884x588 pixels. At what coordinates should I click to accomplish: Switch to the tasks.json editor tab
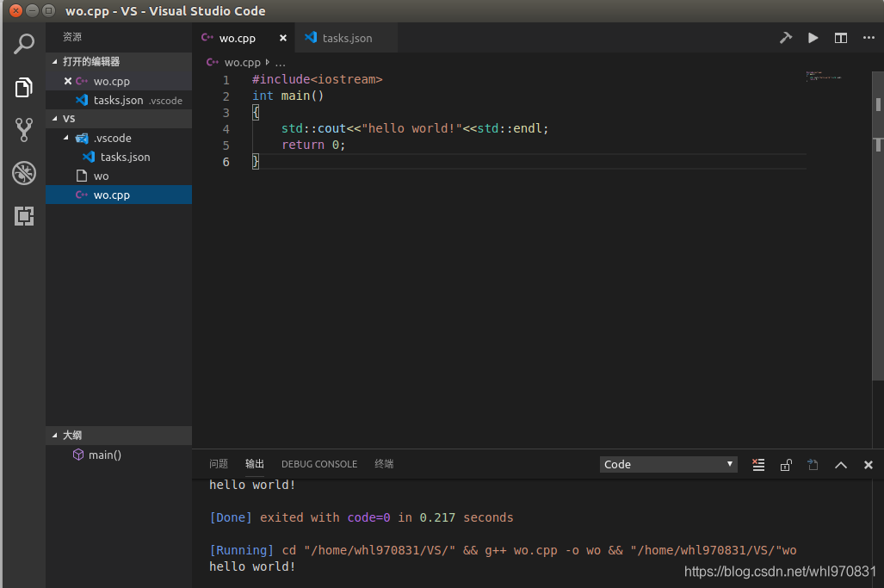tap(346, 38)
